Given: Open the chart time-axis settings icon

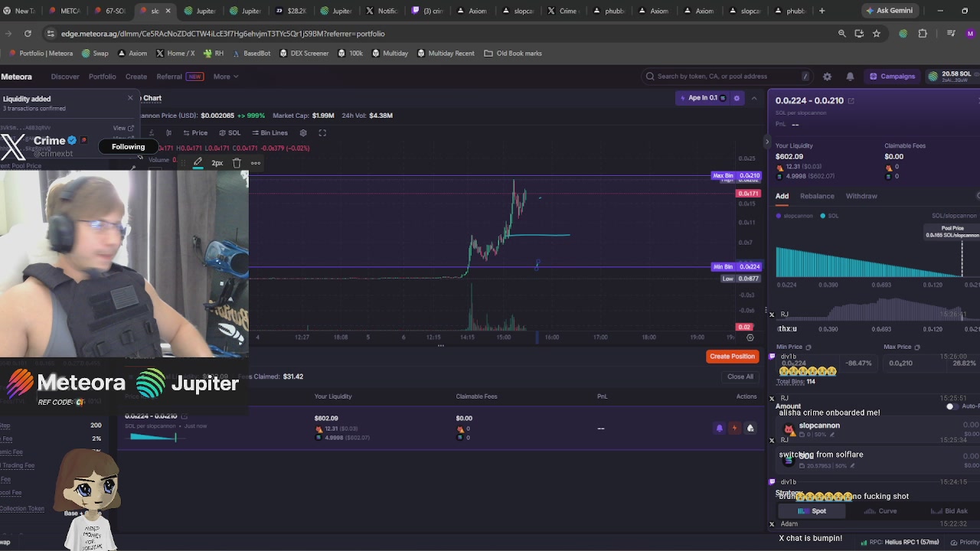Looking at the screenshot, I should tap(750, 337).
